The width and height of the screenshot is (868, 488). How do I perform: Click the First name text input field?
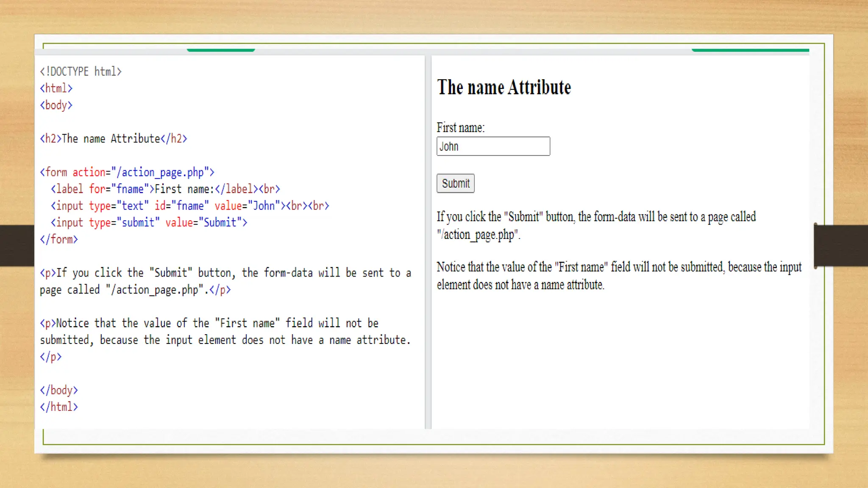tap(493, 146)
